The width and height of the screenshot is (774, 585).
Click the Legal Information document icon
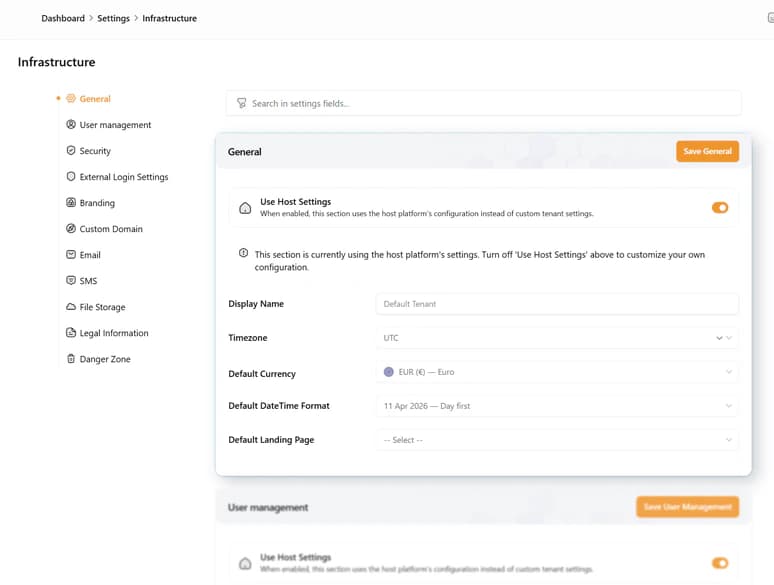(71, 333)
